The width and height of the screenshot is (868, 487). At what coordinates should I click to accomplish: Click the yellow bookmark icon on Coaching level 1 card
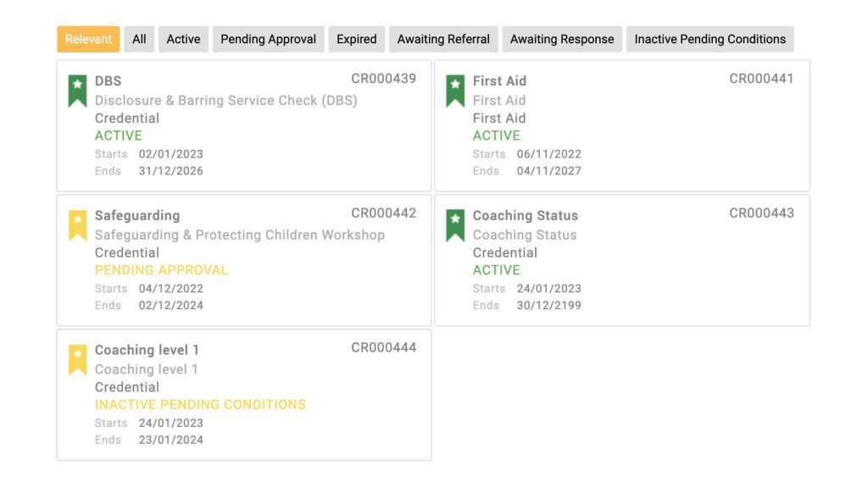(77, 360)
